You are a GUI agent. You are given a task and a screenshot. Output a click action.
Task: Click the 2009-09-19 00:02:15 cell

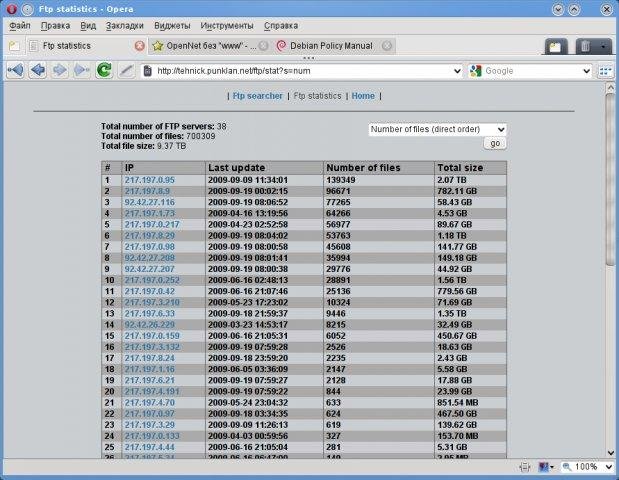[x=264, y=191]
